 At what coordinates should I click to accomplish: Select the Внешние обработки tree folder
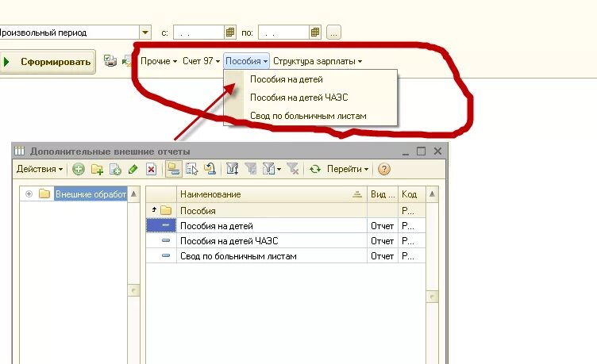coord(91,194)
